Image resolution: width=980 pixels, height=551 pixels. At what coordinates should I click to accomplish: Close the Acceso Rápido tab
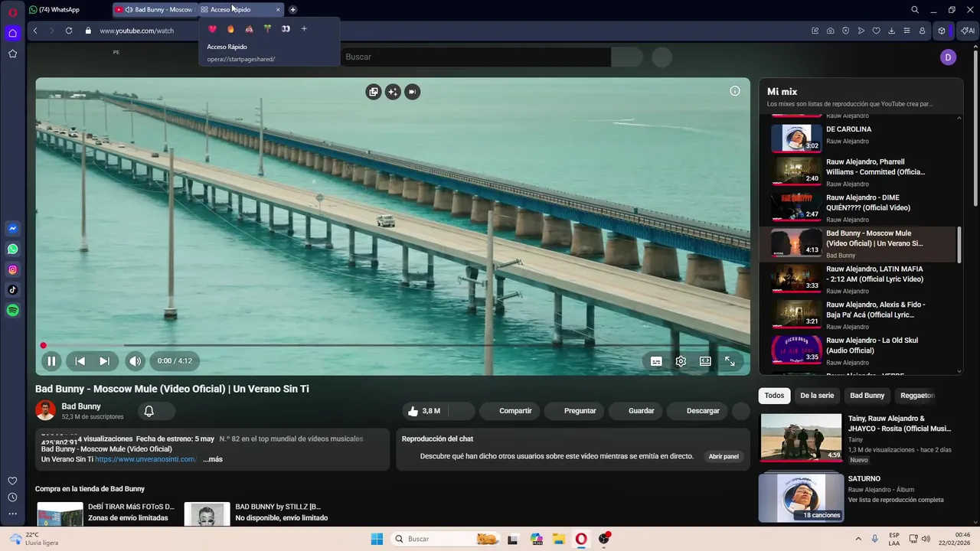pos(278,10)
